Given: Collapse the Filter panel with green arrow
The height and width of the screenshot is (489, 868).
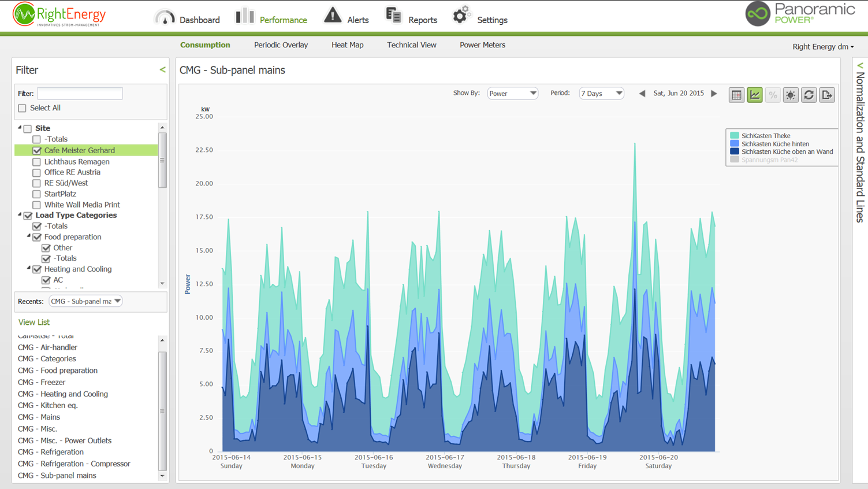Looking at the screenshot, I should tap(162, 70).
